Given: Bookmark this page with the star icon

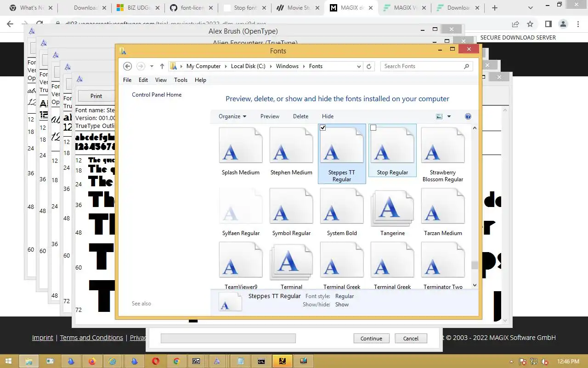Looking at the screenshot, I should 530,24.
